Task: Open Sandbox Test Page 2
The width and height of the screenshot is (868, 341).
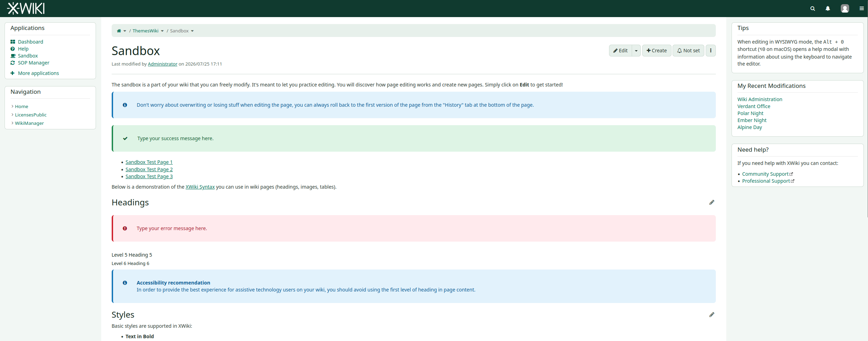Action: click(x=149, y=169)
